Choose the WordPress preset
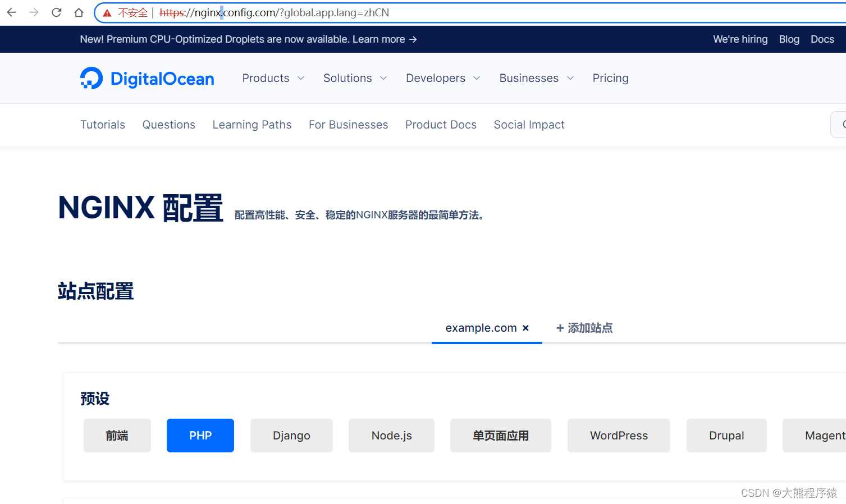Viewport: 846px width, 504px height. coord(619,436)
